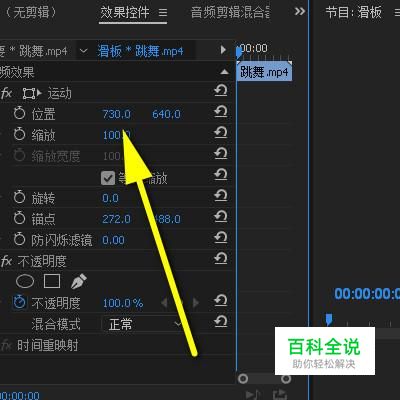Click the program monitor timecode 00:00:00
The image size is (400, 400).
click(367, 294)
